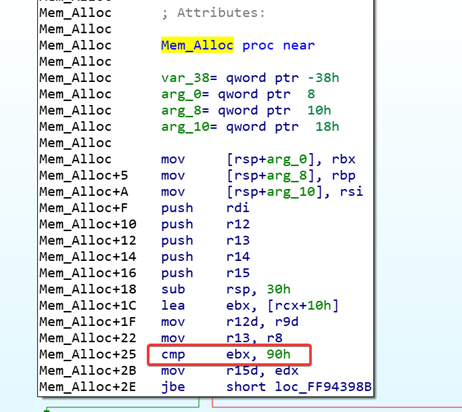Click operand 'r12d, r9d'

click(262, 322)
